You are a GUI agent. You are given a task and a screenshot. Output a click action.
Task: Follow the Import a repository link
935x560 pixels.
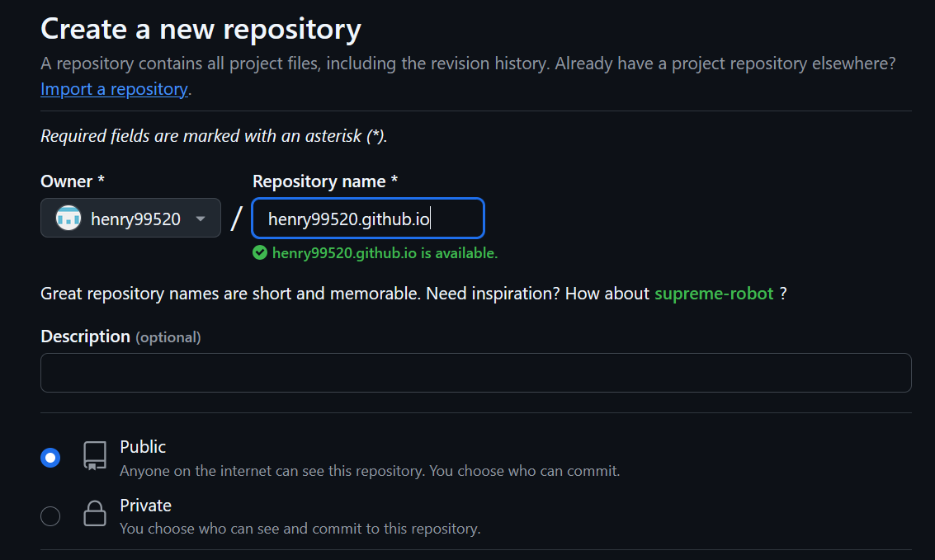coord(114,89)
